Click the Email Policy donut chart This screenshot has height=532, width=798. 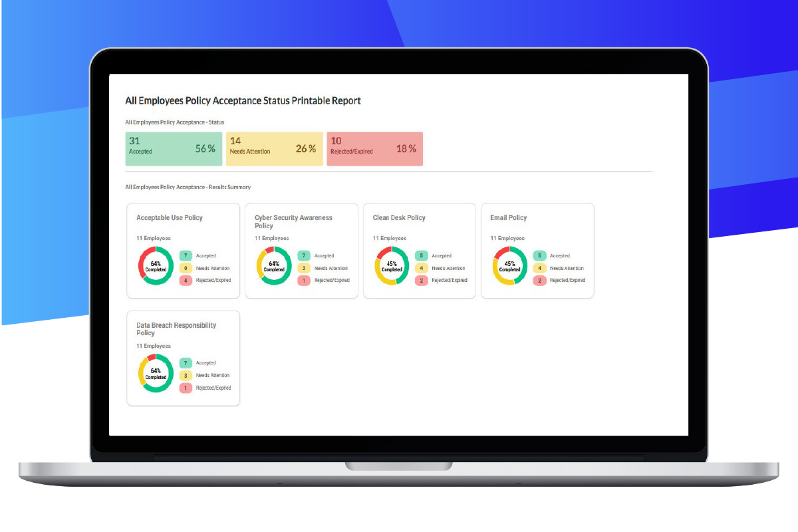[x=509, y=266]
